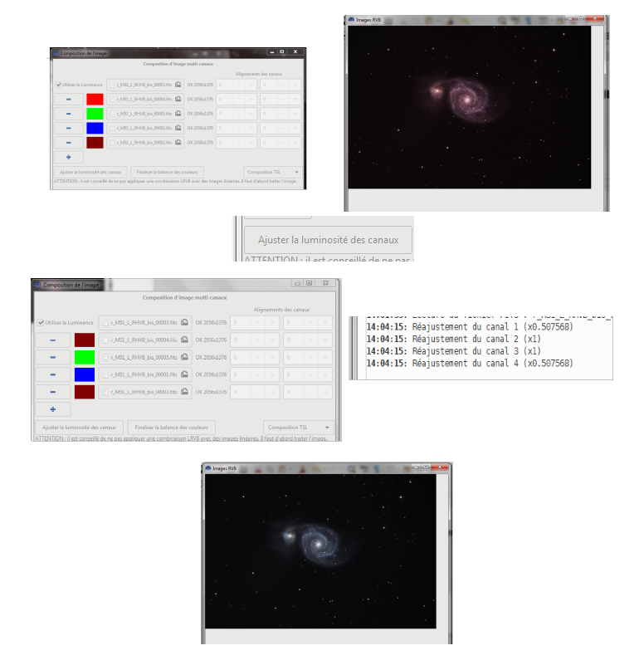The height and width of the screenshot is (665, 644).
Task: Remove the 00002.fits layer in upper Composition dialog
Action: pos(69,143)
